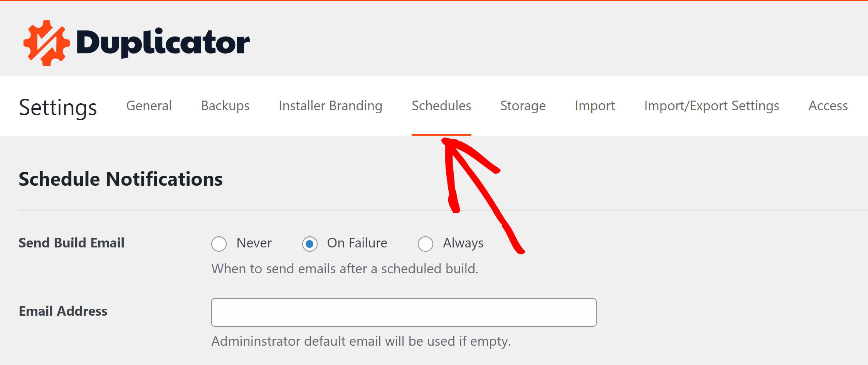Click the Settings page heading

58,108
